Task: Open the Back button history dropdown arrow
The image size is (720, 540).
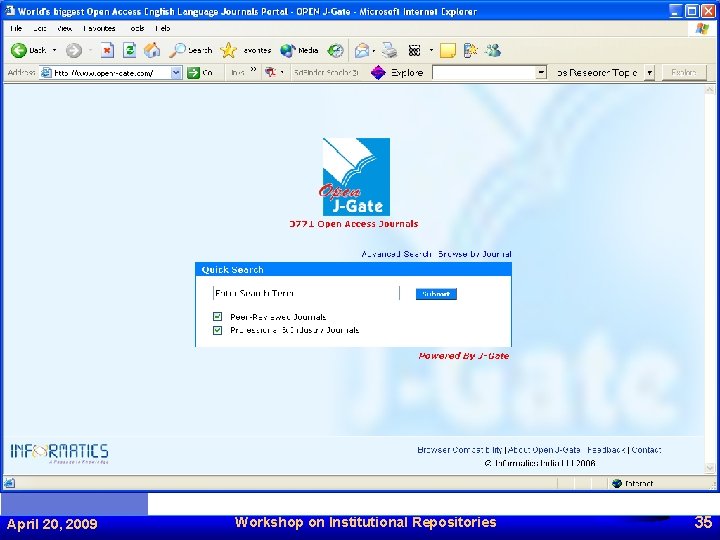Action: point(54,50)
